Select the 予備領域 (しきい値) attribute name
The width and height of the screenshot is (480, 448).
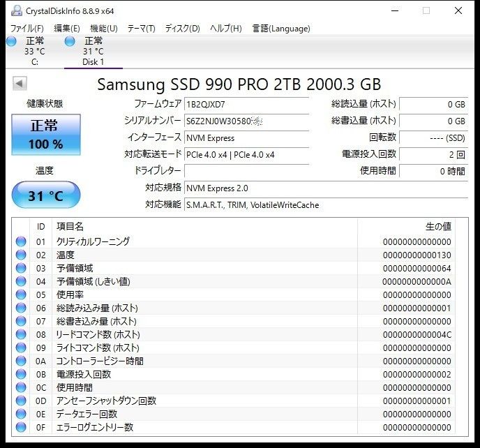[x=93, y=281]
